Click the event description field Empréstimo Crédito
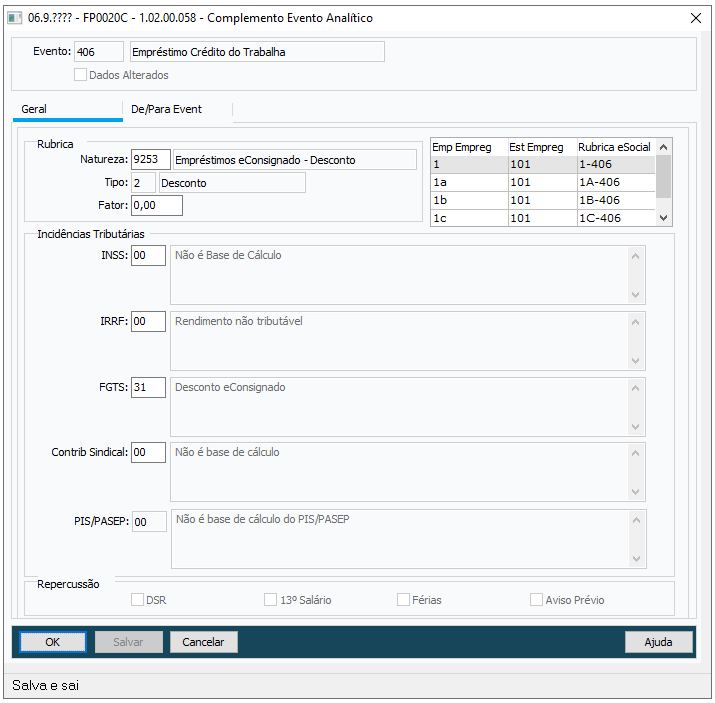 click(257, 52)
